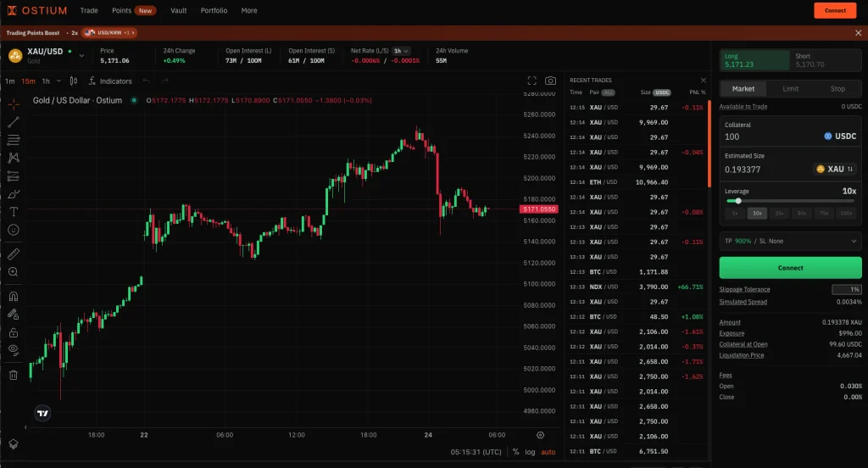Dismiss the Trading Points Boost banner

coord(858,33)
